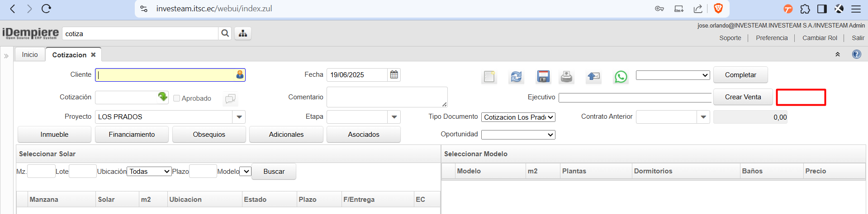The width and height of the screenshot is (868, 214).
Task: Switch to the Inicio tab
Action: (x=30, y=55)
